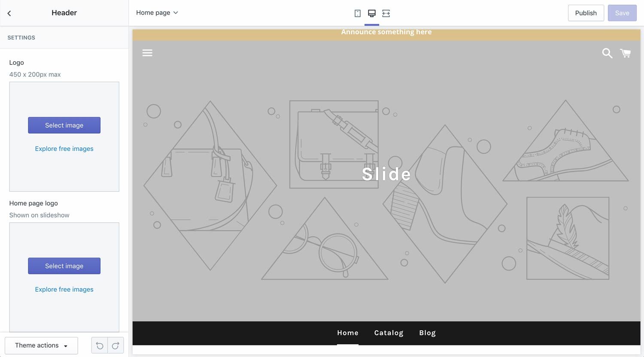Select image for Home page logo

(64, 266)
